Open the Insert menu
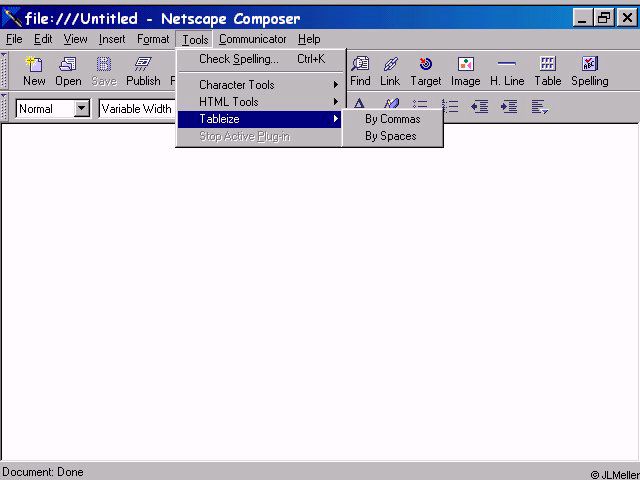 pyautogui.click(x=112, y=39)
